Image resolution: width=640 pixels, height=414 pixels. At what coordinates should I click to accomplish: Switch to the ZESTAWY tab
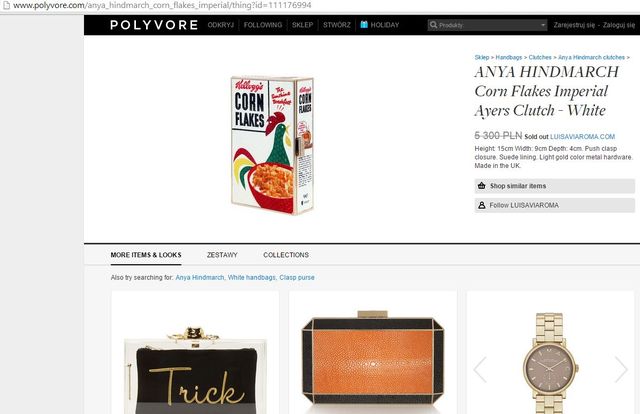coord(222,255)
